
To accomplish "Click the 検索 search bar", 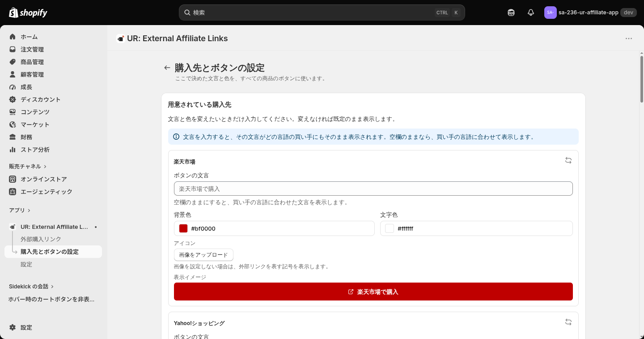I will pos(322,13).
